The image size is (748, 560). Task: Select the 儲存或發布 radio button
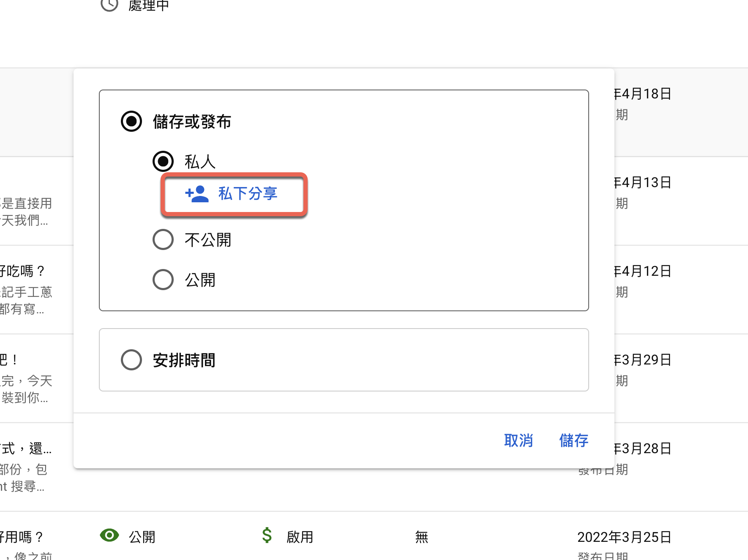[x=131, y=122]
